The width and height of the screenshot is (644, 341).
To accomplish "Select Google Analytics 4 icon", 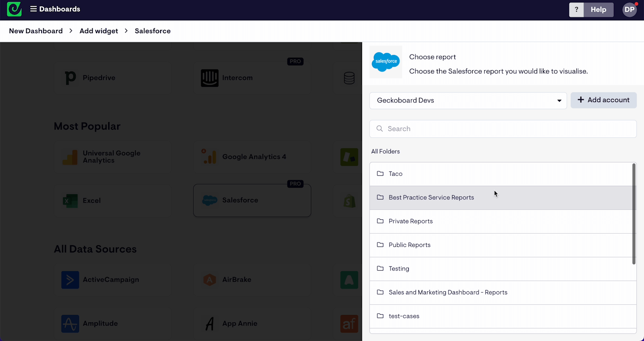I will coord(210,157).
